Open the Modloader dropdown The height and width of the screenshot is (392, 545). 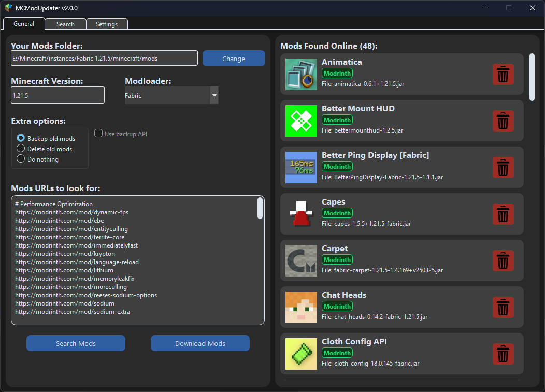click(213, 95)
